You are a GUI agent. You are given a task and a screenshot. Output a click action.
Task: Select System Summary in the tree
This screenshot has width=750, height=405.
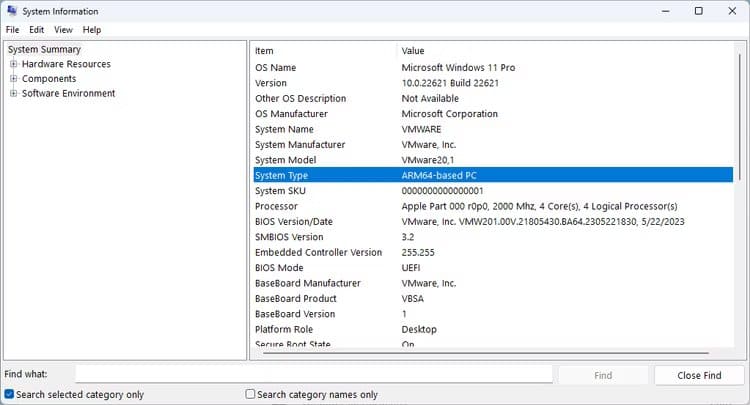[45, 49]
